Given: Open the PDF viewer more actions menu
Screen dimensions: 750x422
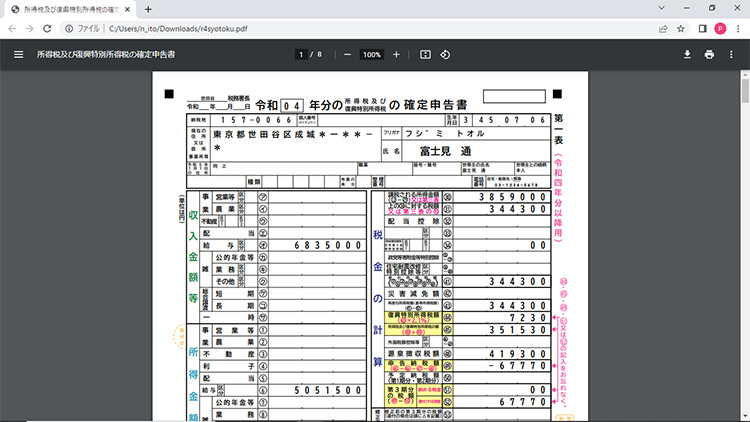Looking at the screenshot, I should tap(732, 54).
